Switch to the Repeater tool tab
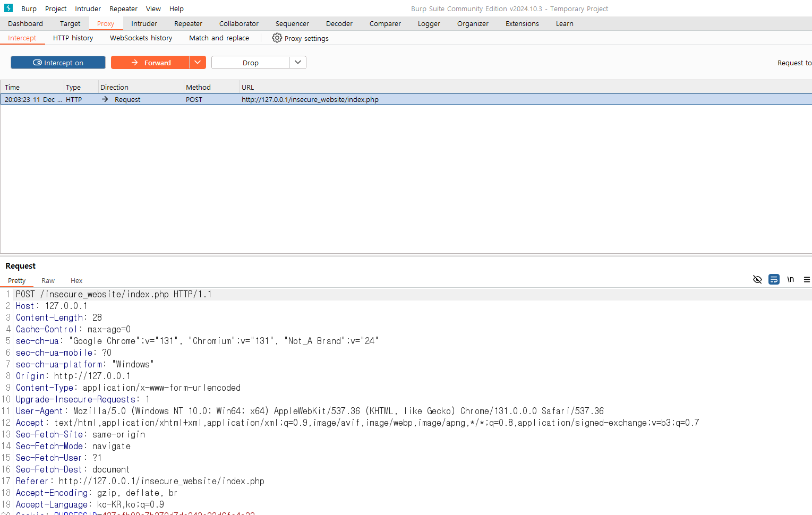This screenshot has height=515, width=812. (188, 23)
